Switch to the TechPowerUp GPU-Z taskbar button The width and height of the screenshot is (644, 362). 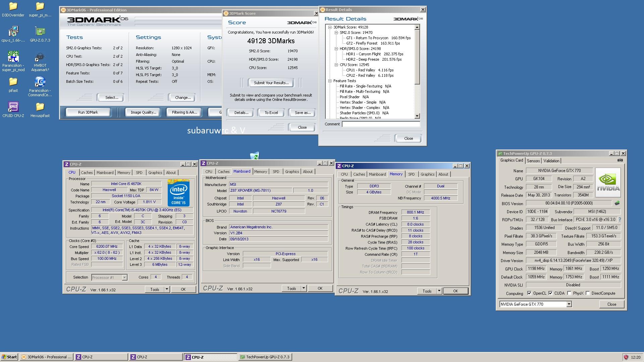(x=265, y=357)
